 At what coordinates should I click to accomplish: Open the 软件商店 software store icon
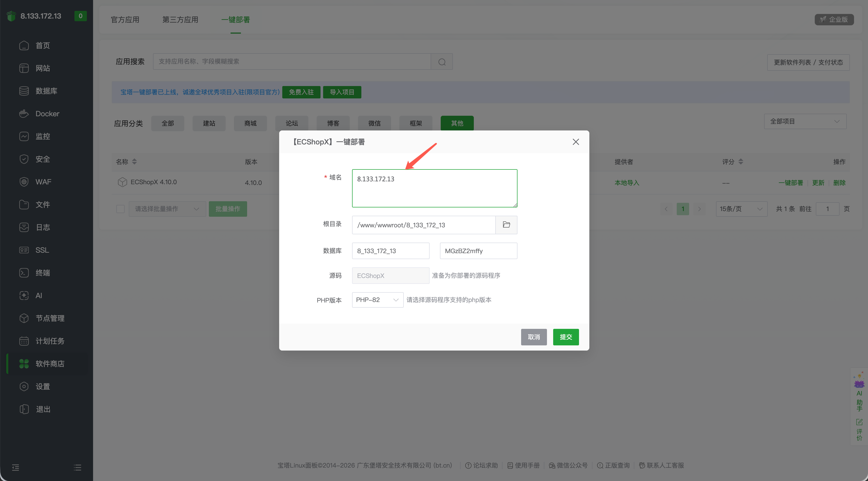[24, 364]
